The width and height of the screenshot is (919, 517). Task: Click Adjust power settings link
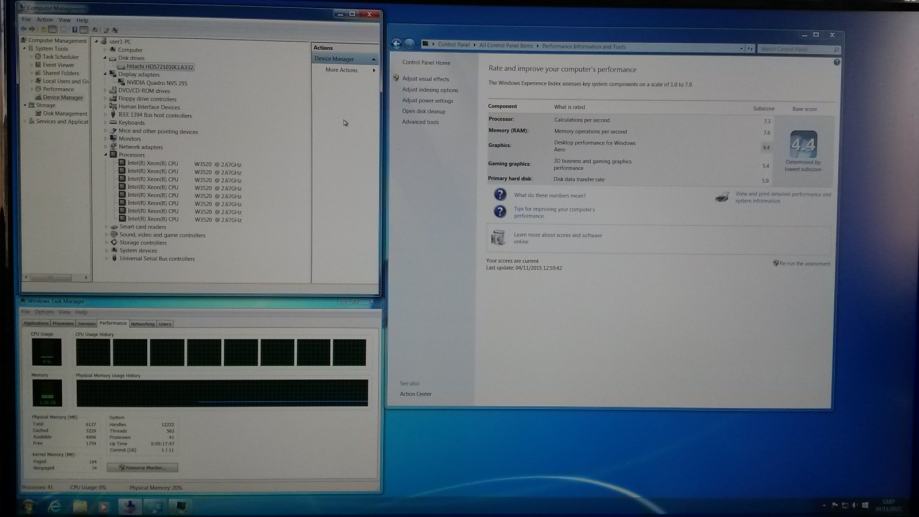(427, 101)
